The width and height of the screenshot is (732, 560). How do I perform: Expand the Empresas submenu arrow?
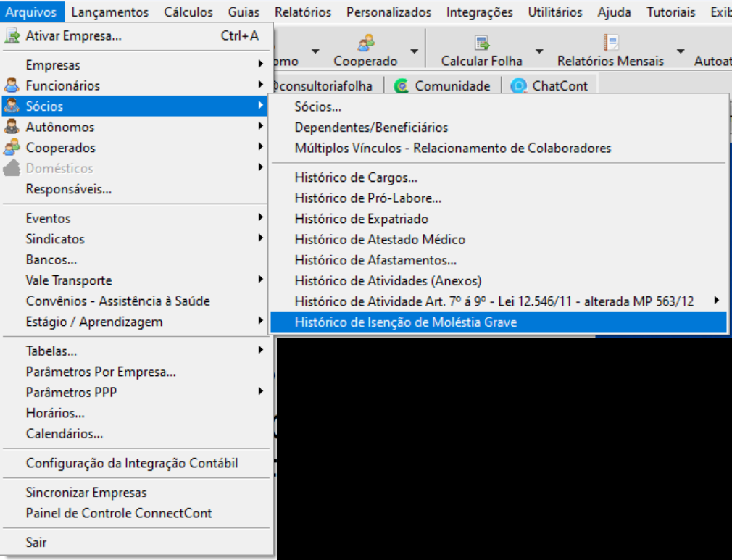pyautogui.click(x=260, y=64)
